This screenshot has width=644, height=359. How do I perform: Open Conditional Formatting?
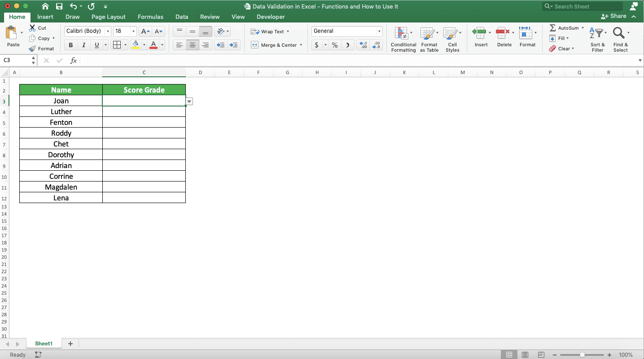click(x=403, y=40)
